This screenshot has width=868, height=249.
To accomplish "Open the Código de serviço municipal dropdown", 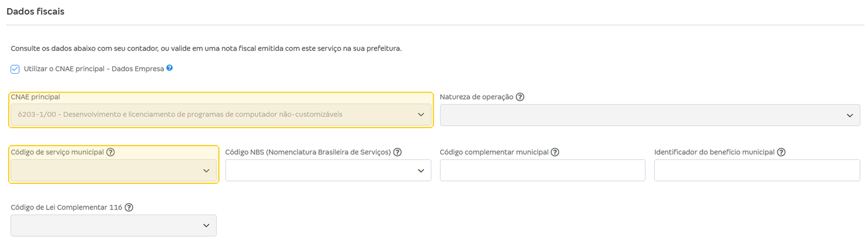I will click(114, 170).
